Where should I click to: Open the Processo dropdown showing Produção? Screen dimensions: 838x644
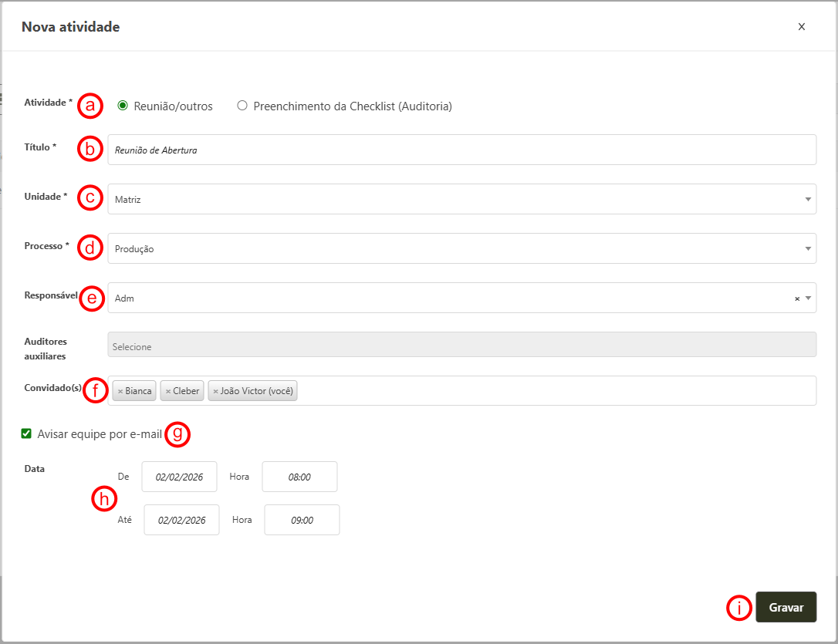461,248
